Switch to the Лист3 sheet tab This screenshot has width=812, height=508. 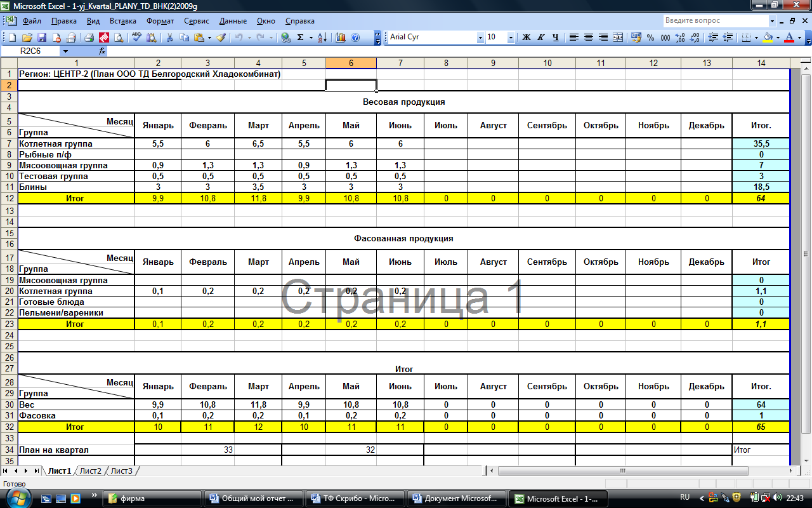[121, 471]
